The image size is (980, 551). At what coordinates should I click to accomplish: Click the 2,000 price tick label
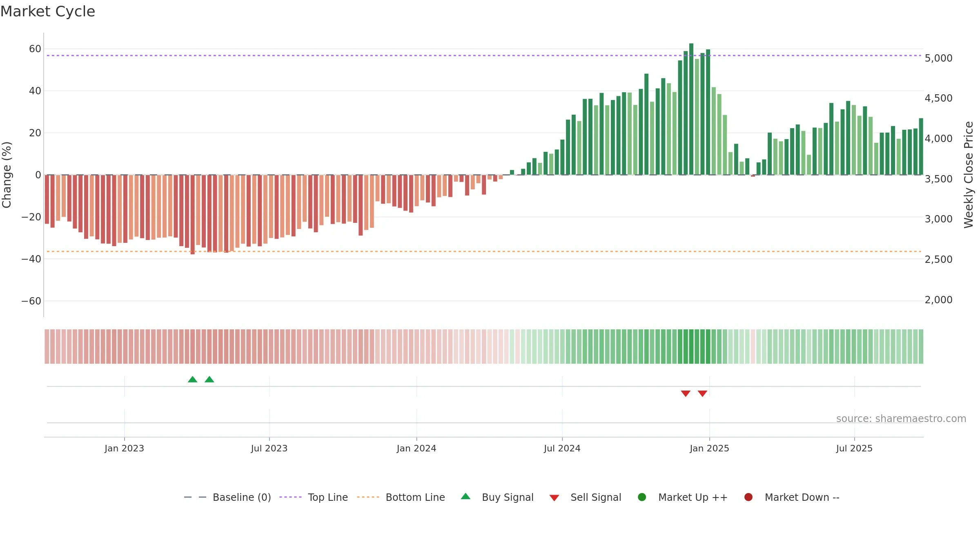[938, 300]
